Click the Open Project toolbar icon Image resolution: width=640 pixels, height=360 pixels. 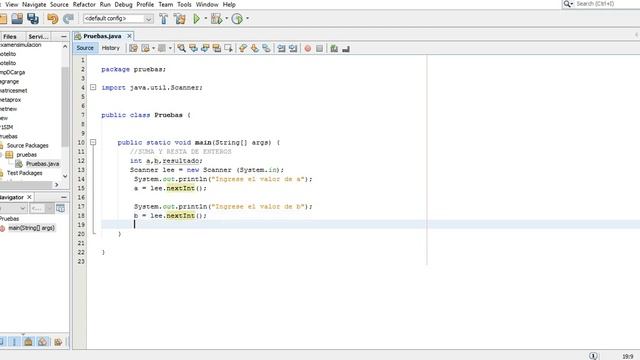[17, 18]
